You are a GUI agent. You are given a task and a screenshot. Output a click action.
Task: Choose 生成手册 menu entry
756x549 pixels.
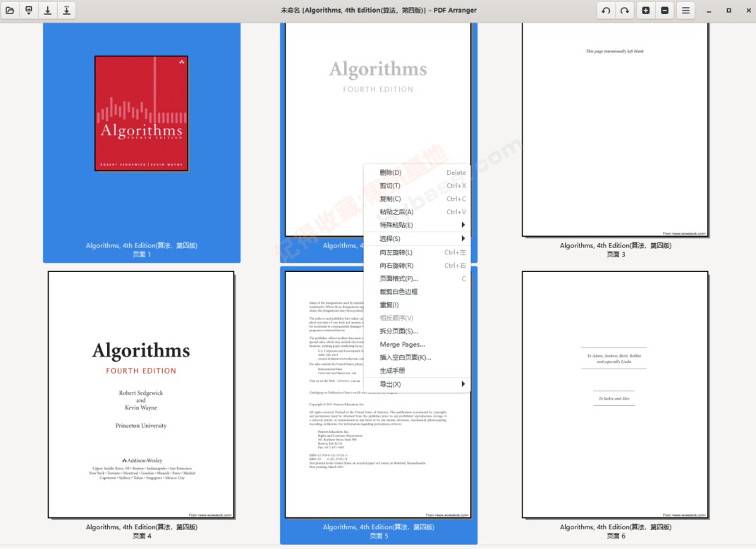tap(417, 370)
